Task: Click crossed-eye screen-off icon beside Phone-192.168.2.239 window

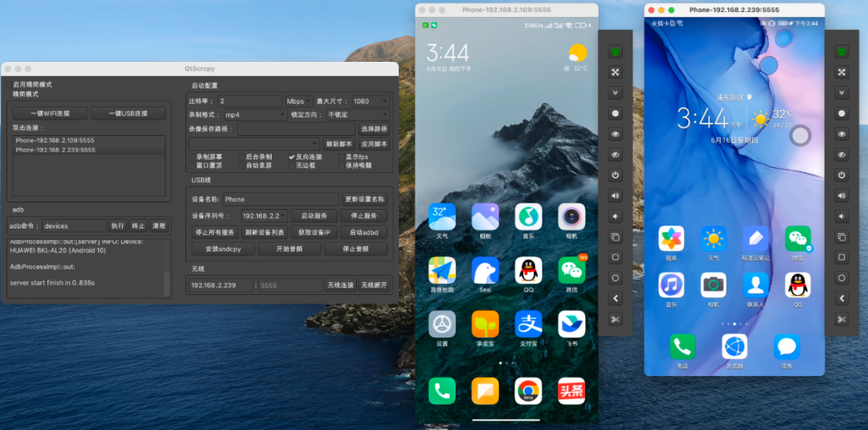Action: (841, 154)
